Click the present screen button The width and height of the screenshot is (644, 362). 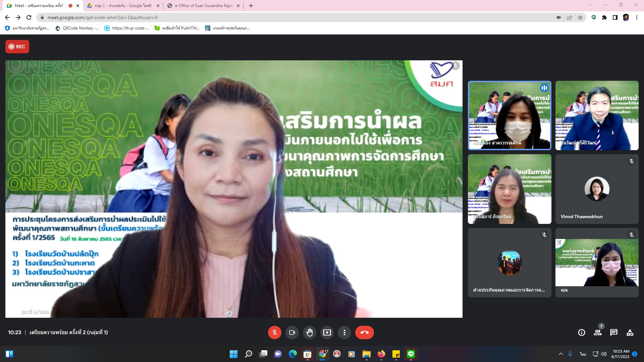click(x=327, y=333)
